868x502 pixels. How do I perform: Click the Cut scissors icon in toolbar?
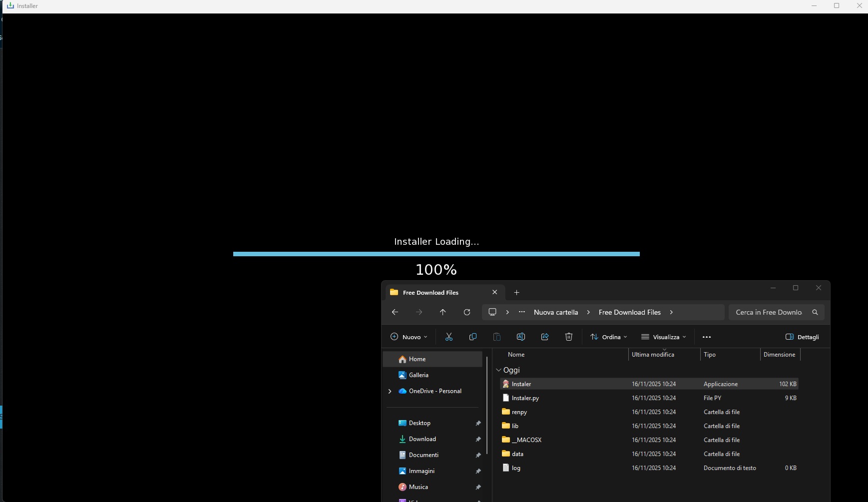click(x=448, y=337)
